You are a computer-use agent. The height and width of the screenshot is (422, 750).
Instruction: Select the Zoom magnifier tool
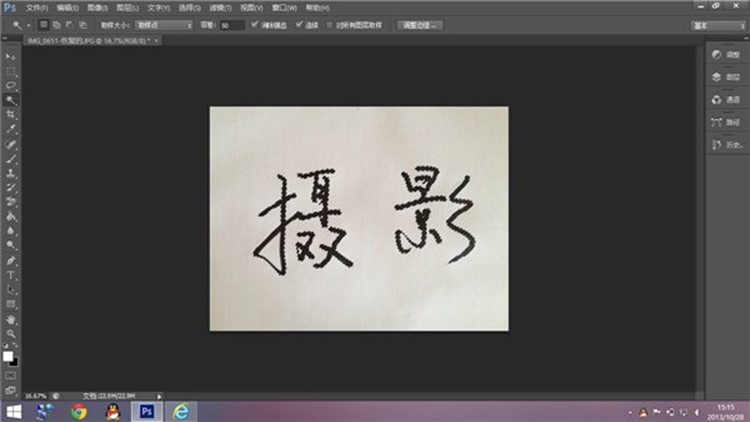[11, 332]
